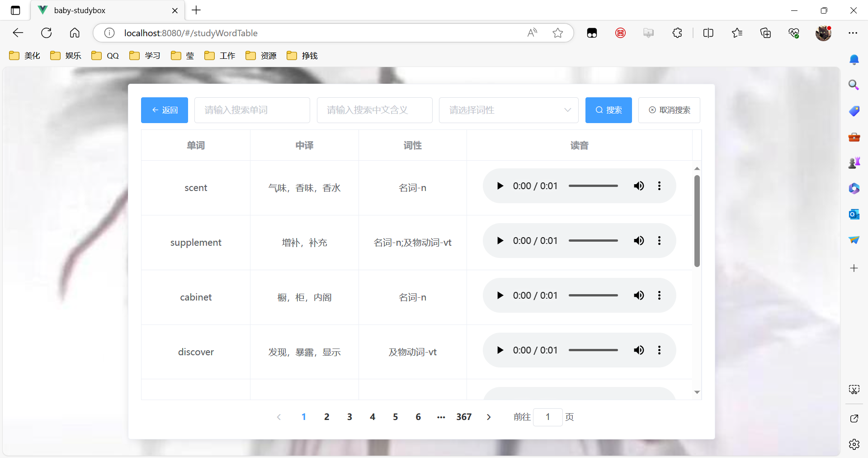Open the 美化 bookmarks folder

25,56
